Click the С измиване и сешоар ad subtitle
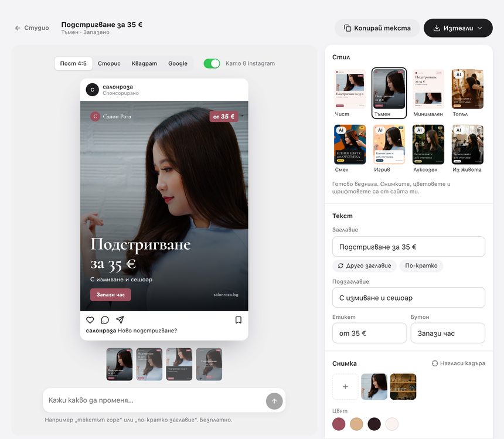The height and width of the screenshot is (439, 504). [121, 279]
